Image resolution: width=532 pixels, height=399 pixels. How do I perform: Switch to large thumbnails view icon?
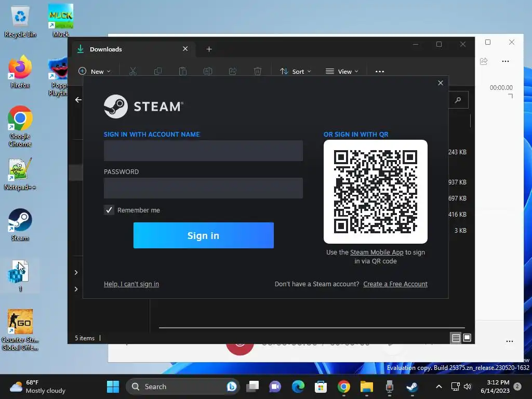point(467,338)
